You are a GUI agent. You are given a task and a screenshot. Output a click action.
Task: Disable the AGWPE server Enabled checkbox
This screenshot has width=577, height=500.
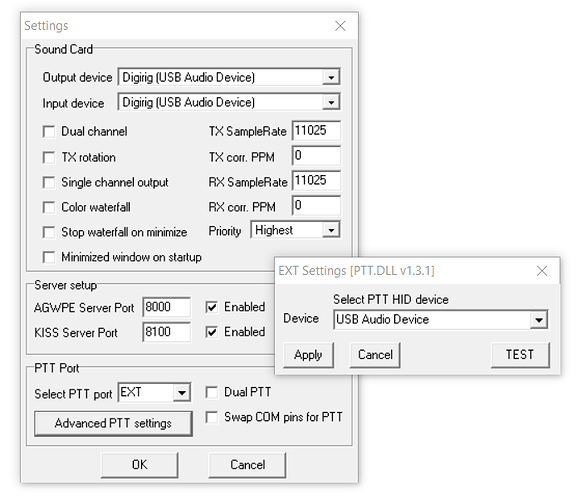pyautogui.click(x=212, y=307)
